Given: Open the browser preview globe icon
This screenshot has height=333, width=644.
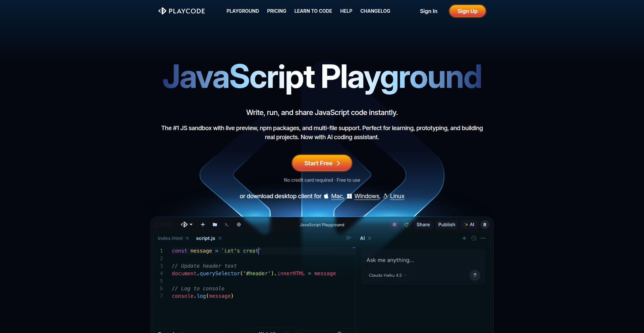Looking at the screenshot, I should [x=239, y=225].
